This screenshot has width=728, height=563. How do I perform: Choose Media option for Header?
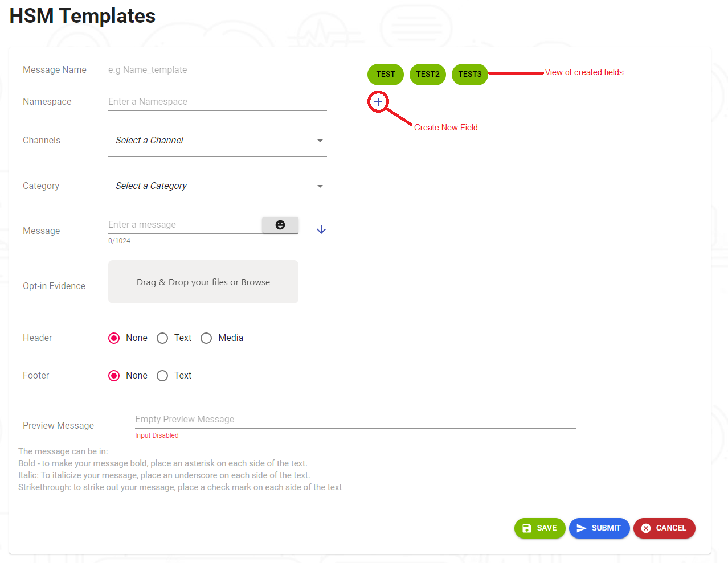pyautogui.click(x=206, y=338)
